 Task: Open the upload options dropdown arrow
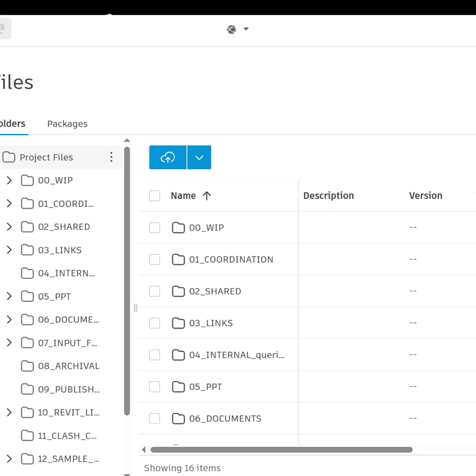(199, 157)
